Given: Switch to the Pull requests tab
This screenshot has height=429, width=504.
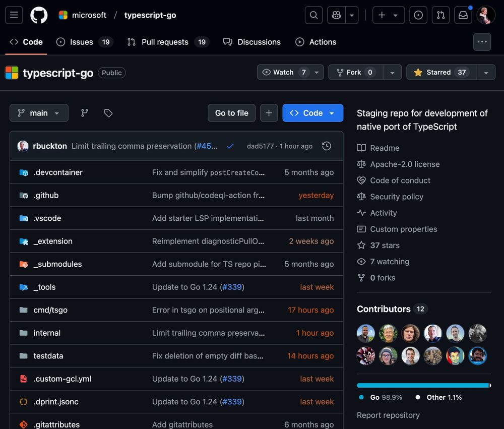Looking at the screenshot, I should 168,42.
